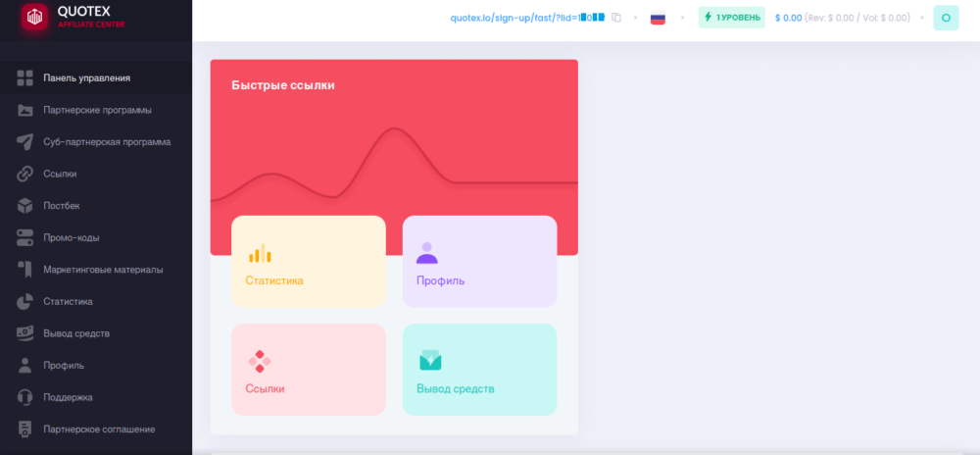Open Партнерские программы in sidebar
The image size is (980, 455).
96,110
